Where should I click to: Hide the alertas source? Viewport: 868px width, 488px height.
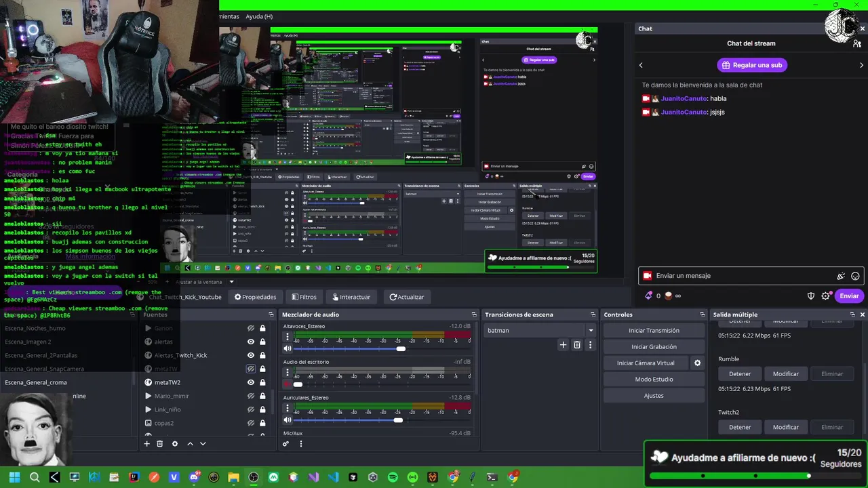click(x=251, y=342)
